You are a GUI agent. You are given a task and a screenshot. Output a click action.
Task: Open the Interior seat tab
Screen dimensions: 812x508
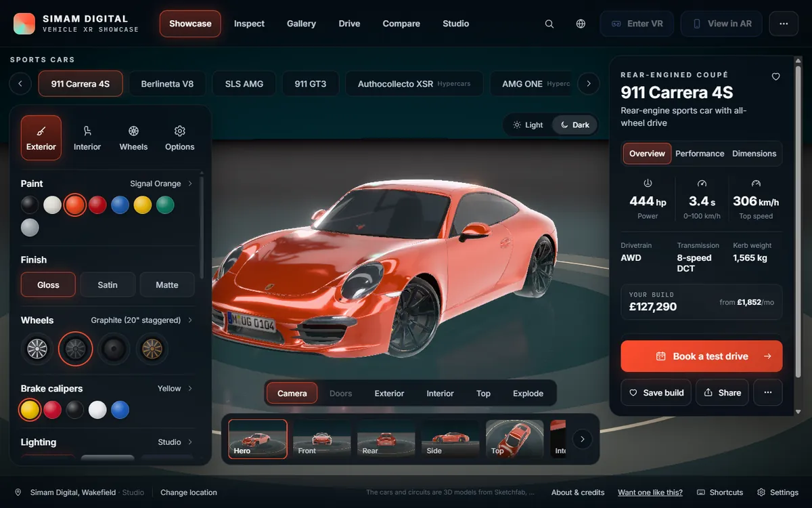(x=87, y=137)
